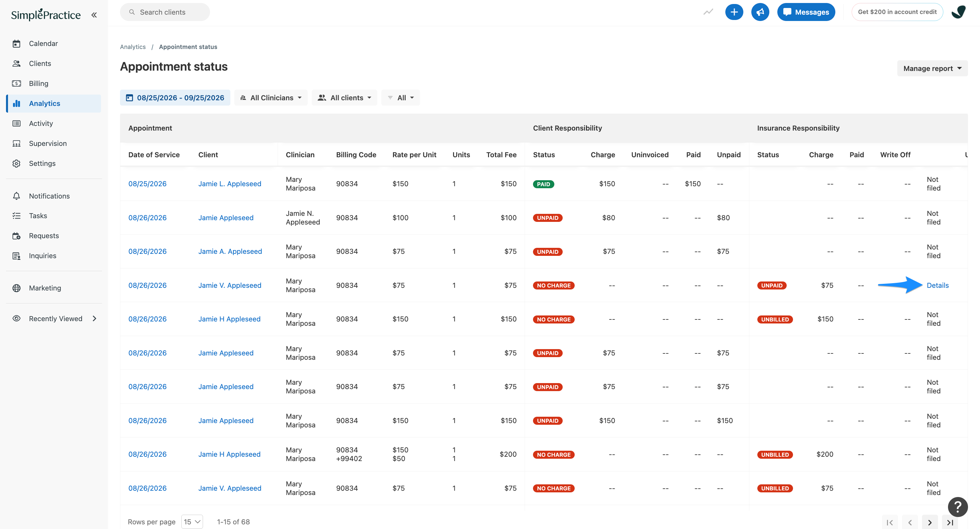Open Marketing globe item
The width and height of the screenshot is (980, 529).
coord(54,288)
